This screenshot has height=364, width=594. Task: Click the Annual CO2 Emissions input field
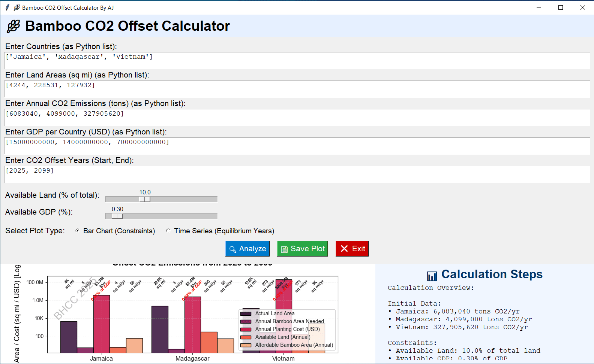[297, 118]
